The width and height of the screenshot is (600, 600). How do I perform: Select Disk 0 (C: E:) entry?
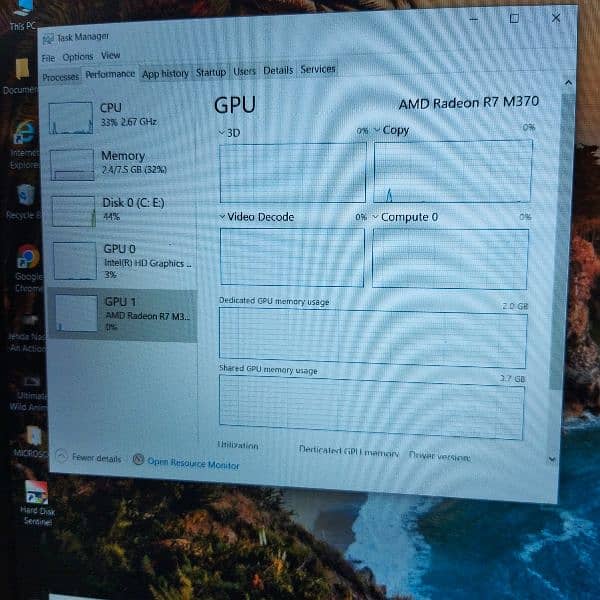tap(123, 210)
